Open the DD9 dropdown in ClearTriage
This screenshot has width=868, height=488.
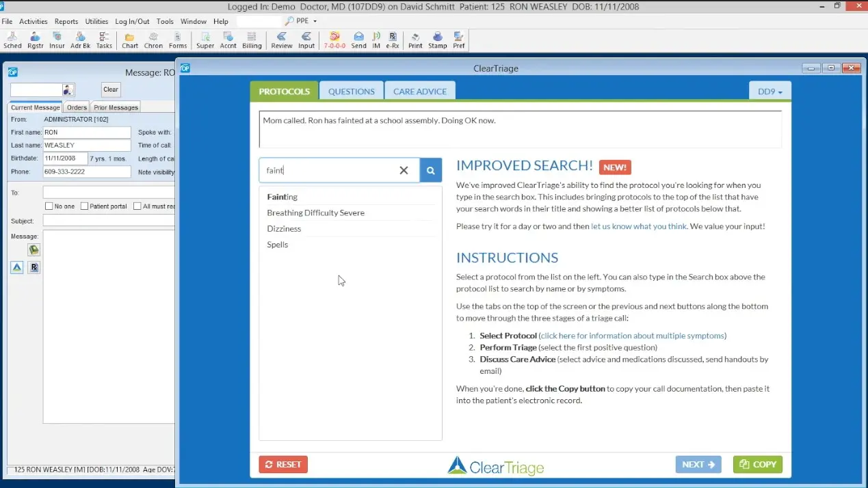tap(770, 90)
